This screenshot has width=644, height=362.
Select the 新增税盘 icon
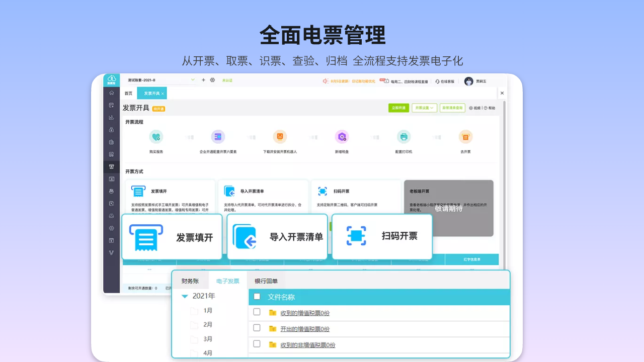click(x=342, y=137)
